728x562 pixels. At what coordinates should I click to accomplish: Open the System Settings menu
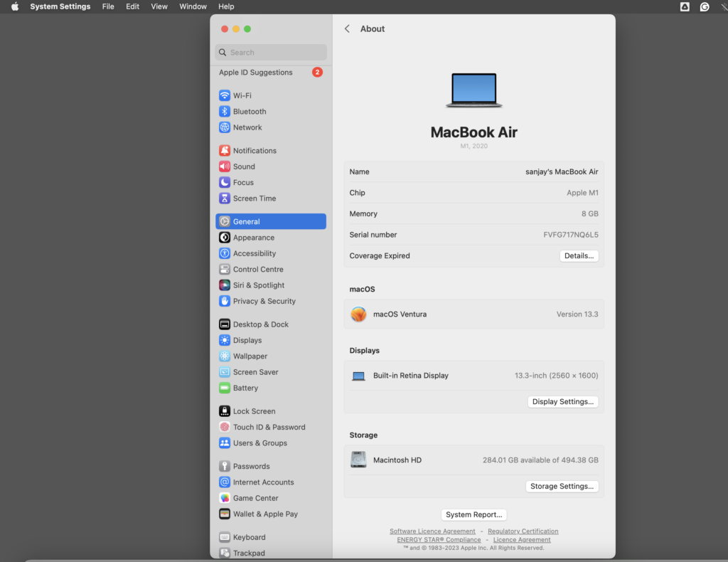tap(60, 6)
